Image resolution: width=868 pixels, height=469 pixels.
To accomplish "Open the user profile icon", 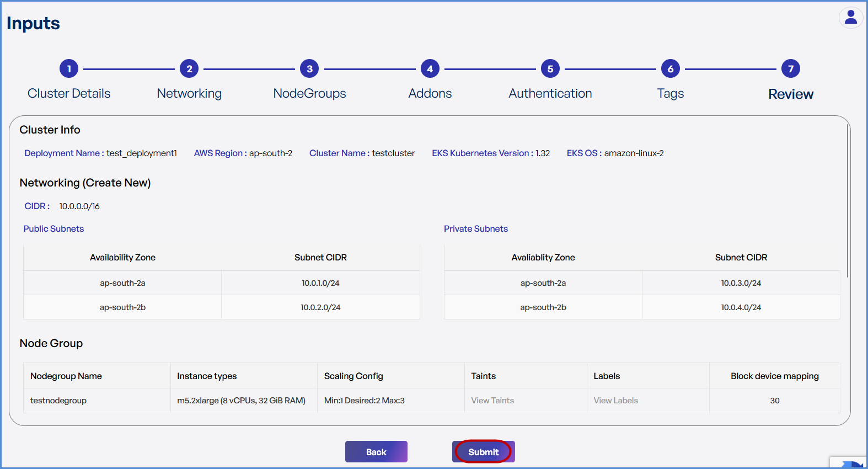I will click(x=851, y=18).
